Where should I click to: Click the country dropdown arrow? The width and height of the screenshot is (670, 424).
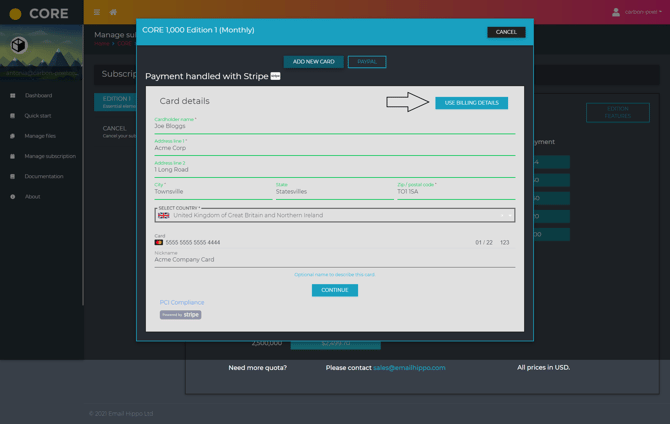tap(510, 215)
